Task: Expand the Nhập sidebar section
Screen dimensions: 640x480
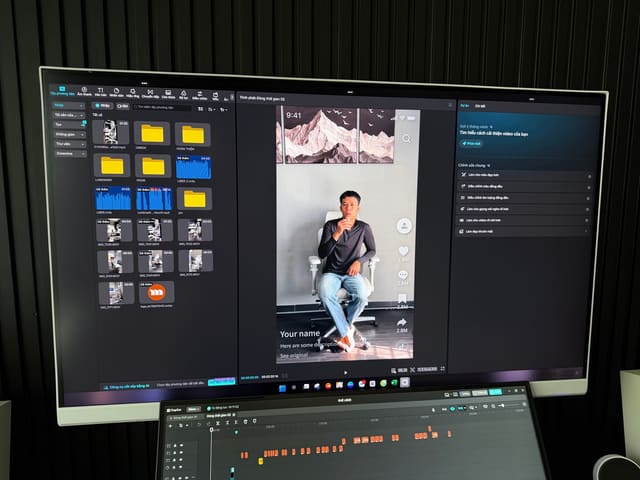Action: point(69,105)
